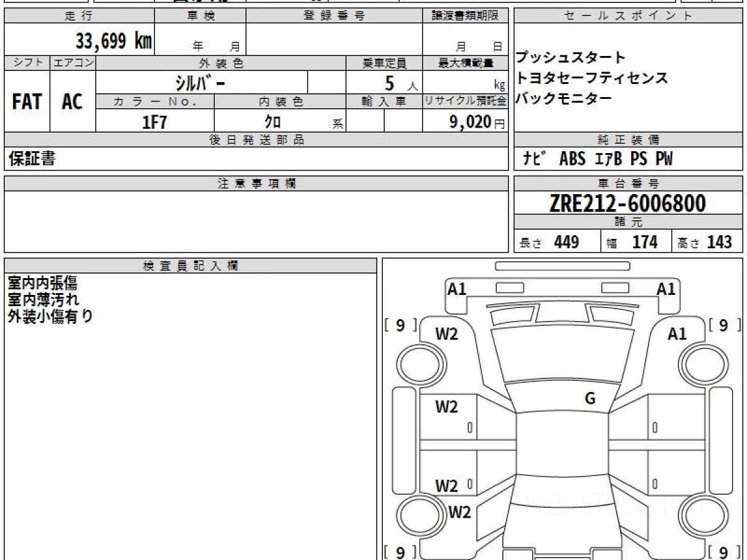Image resolution: width=747 pixels, height=560 pixels.
Task: Click the width value 幅 174
Action: (x=632, y=242)
